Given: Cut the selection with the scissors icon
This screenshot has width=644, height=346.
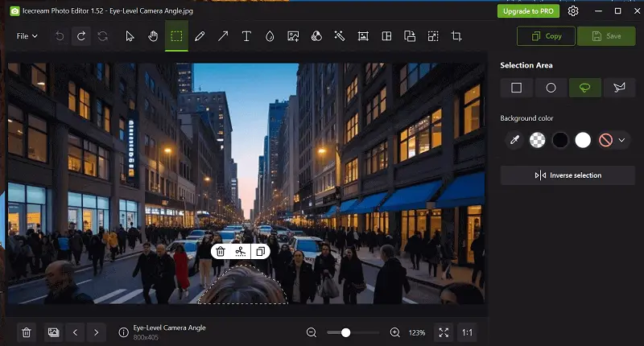Looking at the screenshot, I should coord(240,251).
